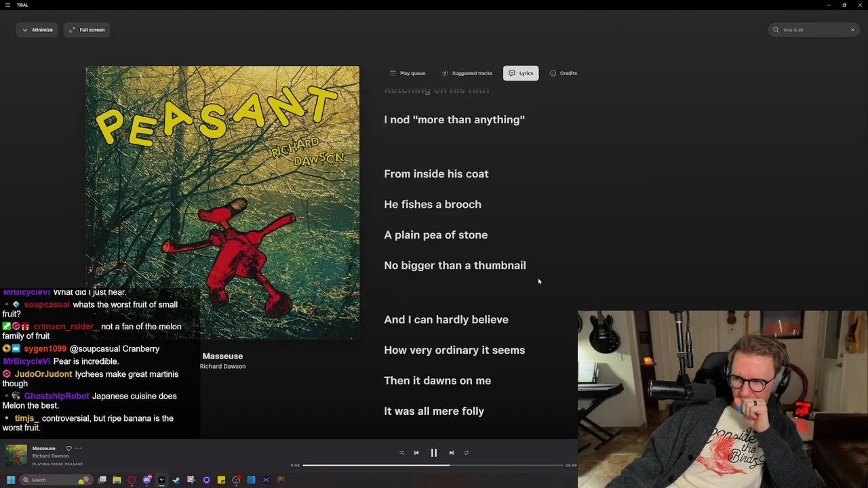Click JudoOrJudont username in chat

43,374
